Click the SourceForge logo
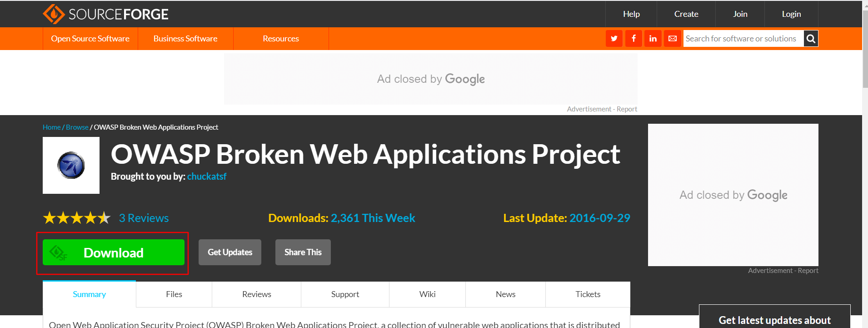 point(105,14)
